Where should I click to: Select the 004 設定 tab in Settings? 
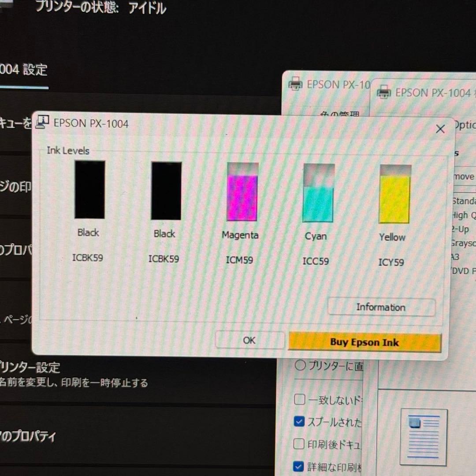pos(24,71)
